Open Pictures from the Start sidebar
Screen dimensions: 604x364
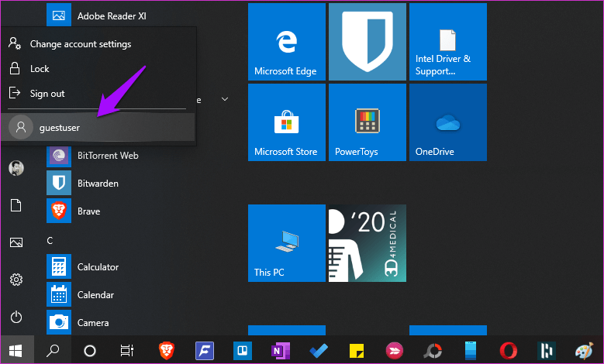click(16, 242)
